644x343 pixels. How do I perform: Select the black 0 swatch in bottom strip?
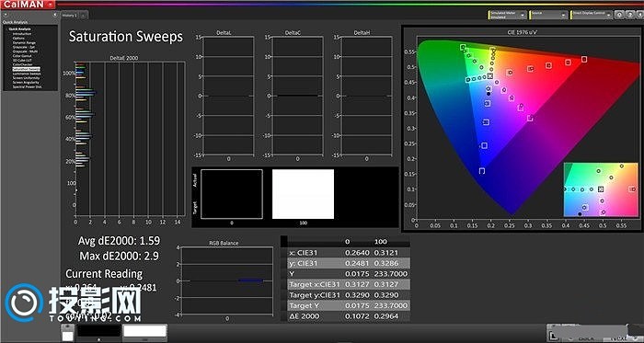98,332
